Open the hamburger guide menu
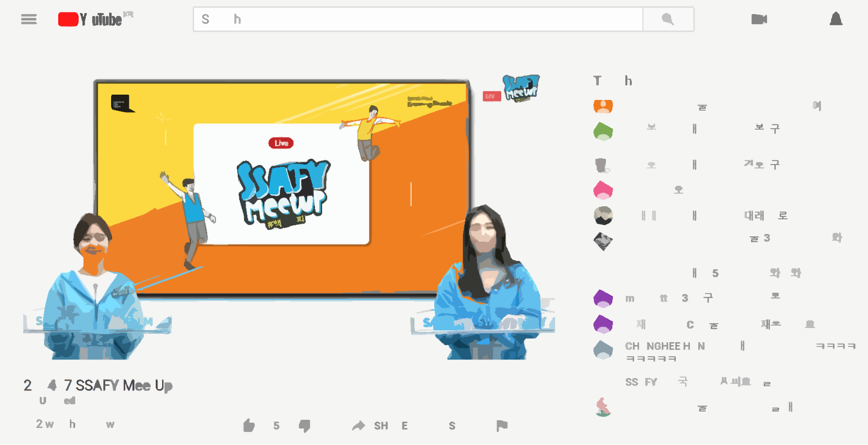The width and height of the screenshot is (868, 445). tap(29, 19)
